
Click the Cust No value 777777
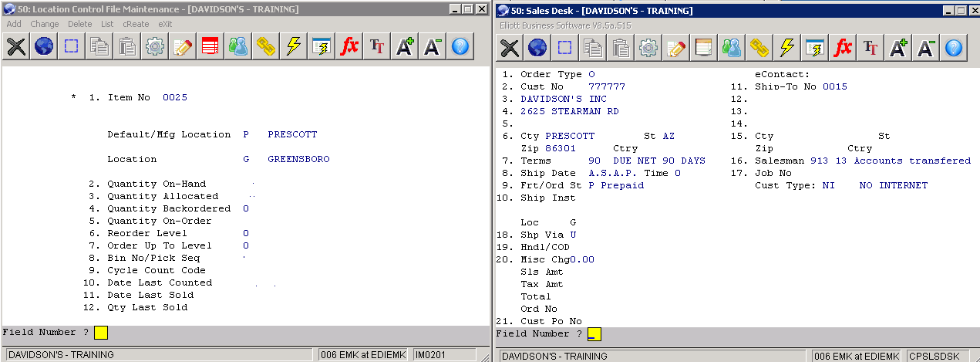(x=607, y=86)
